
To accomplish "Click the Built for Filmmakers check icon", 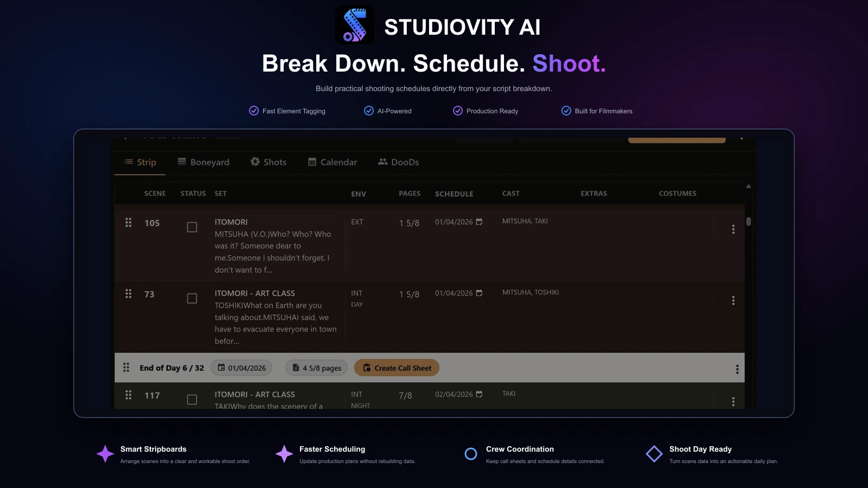I will click(566, 111).
